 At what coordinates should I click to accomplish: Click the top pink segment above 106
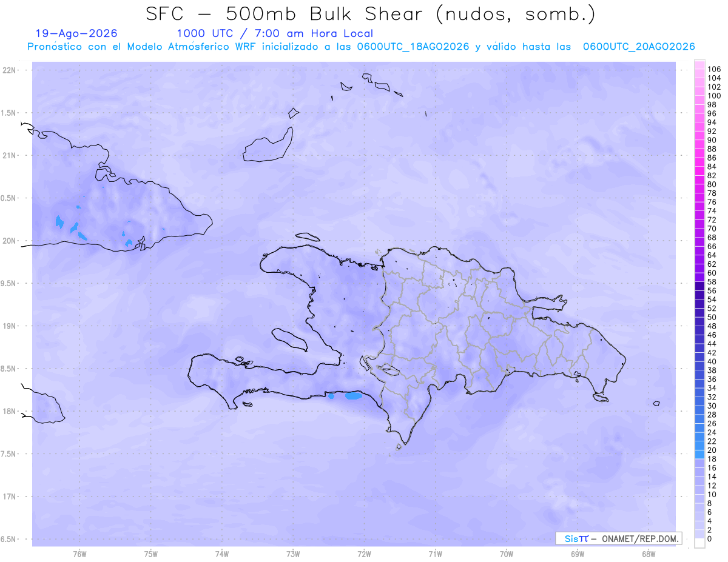click(x=699, y=64)
